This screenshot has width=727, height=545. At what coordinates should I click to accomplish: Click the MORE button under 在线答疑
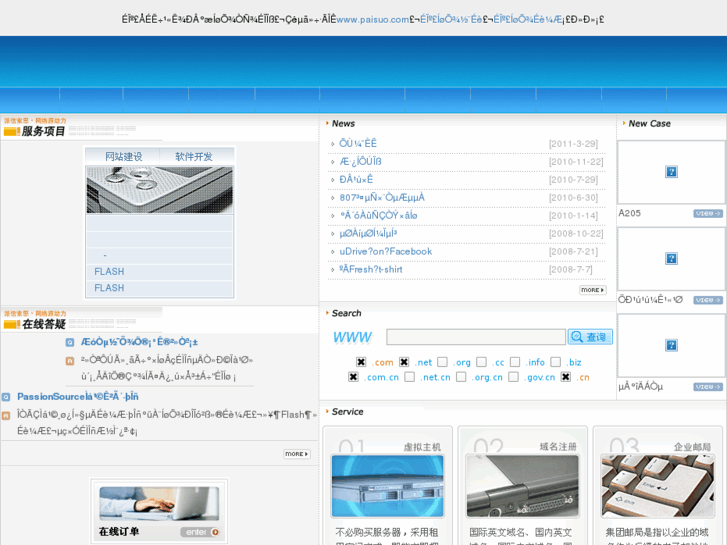297,454
